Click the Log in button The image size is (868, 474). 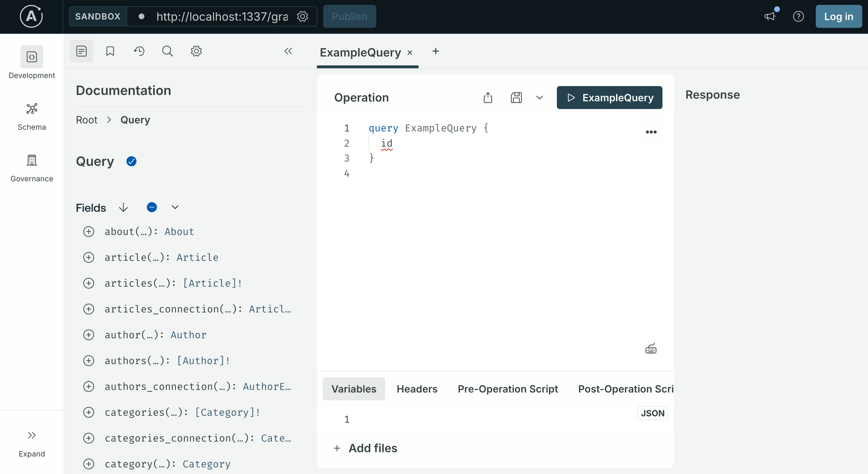[839, 16]
